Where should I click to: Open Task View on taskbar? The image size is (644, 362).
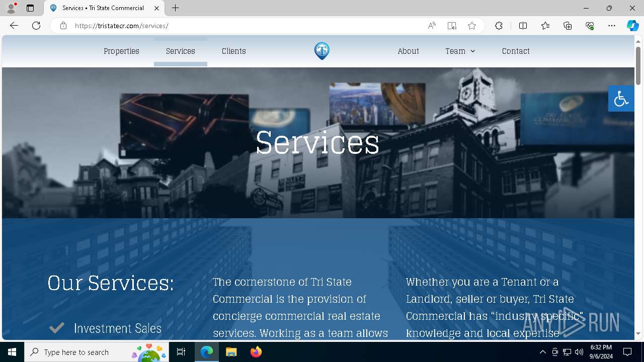pos(181,352)
